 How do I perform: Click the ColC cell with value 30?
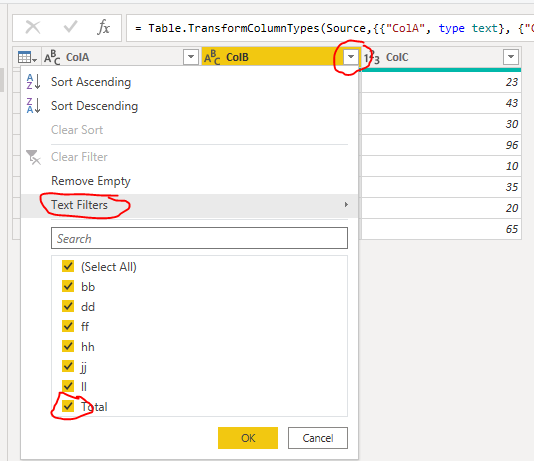point(441,124)
